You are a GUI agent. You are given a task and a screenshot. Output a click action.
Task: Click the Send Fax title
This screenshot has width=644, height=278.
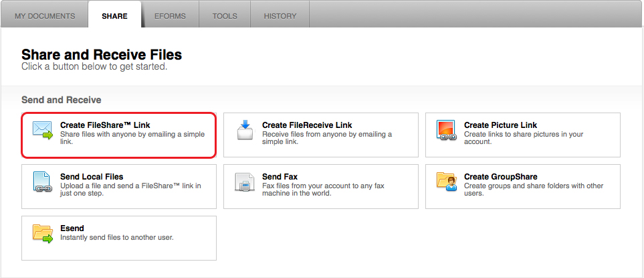[x=280, y=177]
